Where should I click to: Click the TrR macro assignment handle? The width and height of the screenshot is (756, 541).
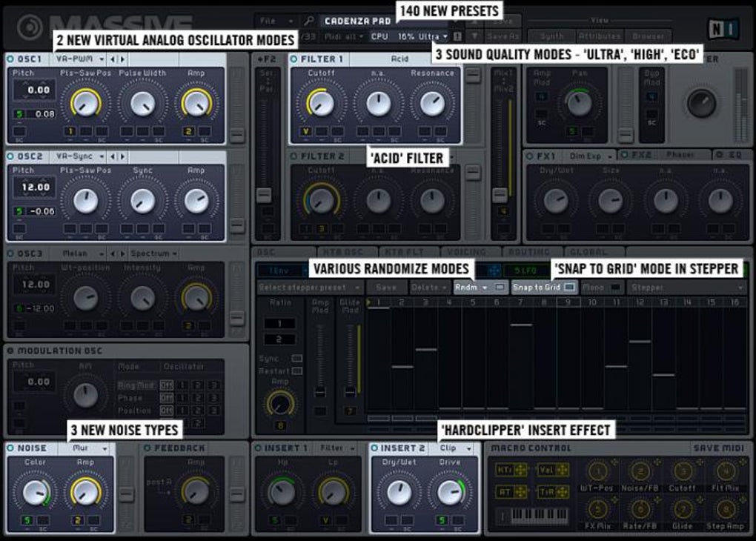click(x=561, y=492)
